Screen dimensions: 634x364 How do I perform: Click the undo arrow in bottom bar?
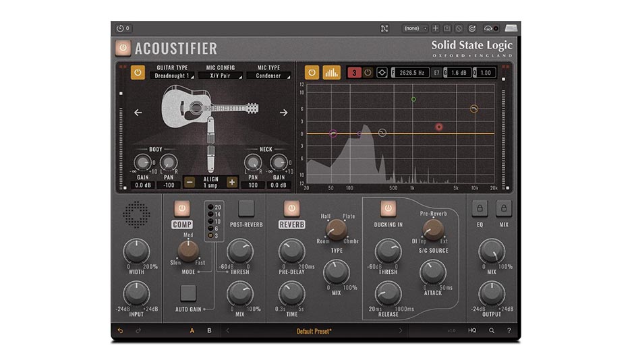pos(121,331)
